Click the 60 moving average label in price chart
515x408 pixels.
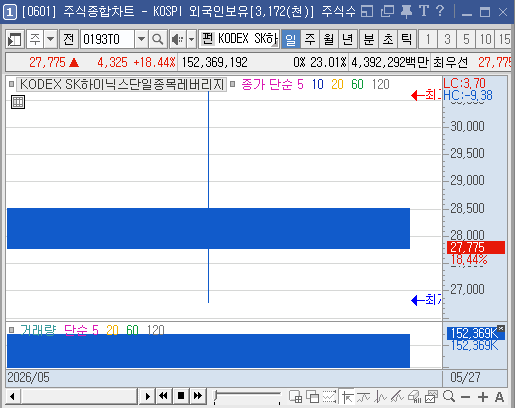357,84
